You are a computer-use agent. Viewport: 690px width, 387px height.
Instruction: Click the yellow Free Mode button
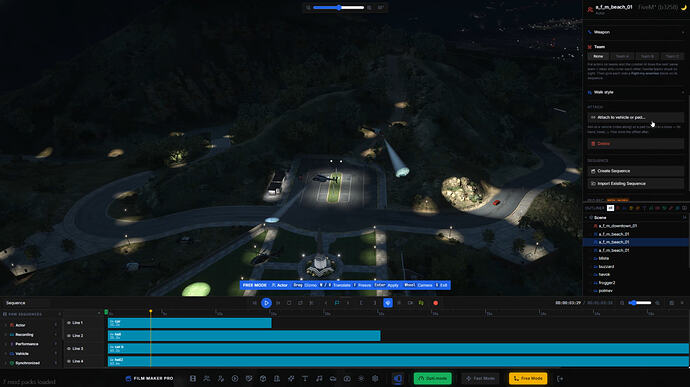pos(528,378)
